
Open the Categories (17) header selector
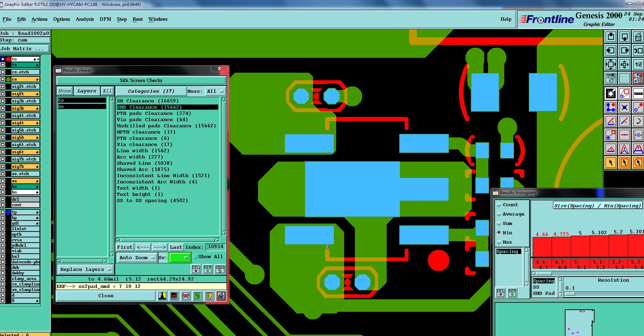click(x=151, y=91)
